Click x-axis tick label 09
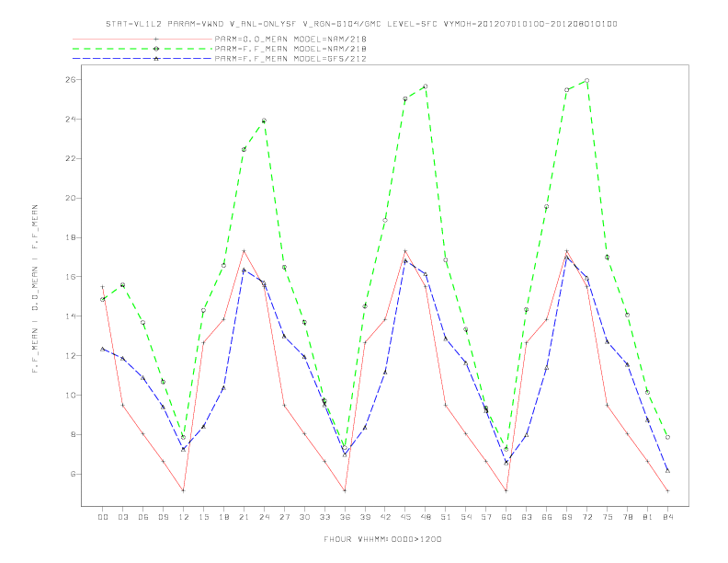The image size is (728, 563). click(163, 517)
